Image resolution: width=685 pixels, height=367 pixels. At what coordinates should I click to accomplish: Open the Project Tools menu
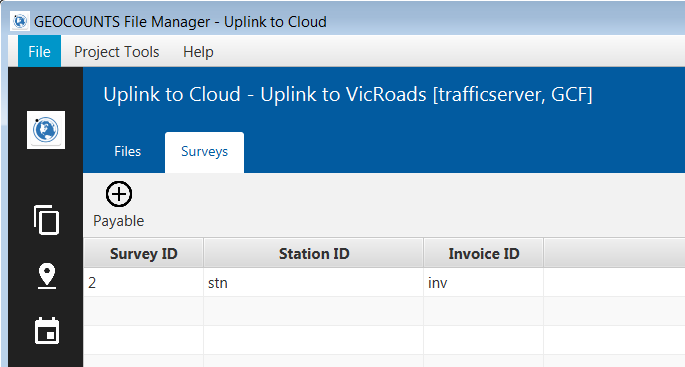[x=117, y=52]
